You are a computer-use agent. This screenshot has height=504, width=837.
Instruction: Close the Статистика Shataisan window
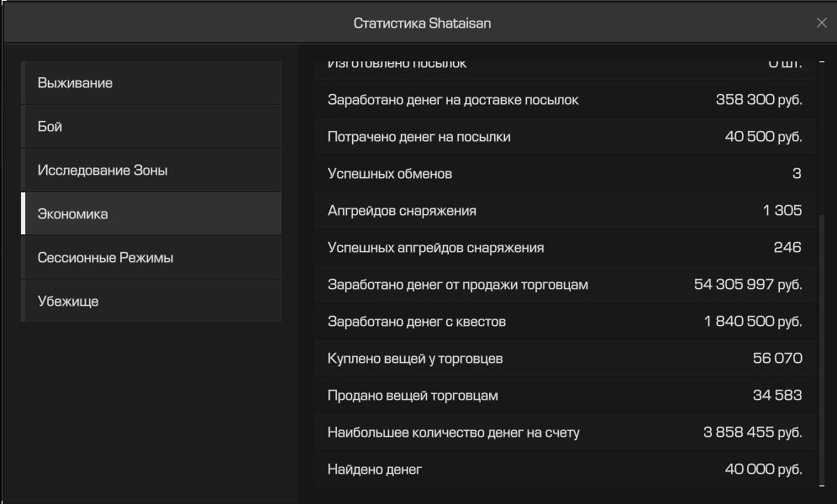coord(822,23)
